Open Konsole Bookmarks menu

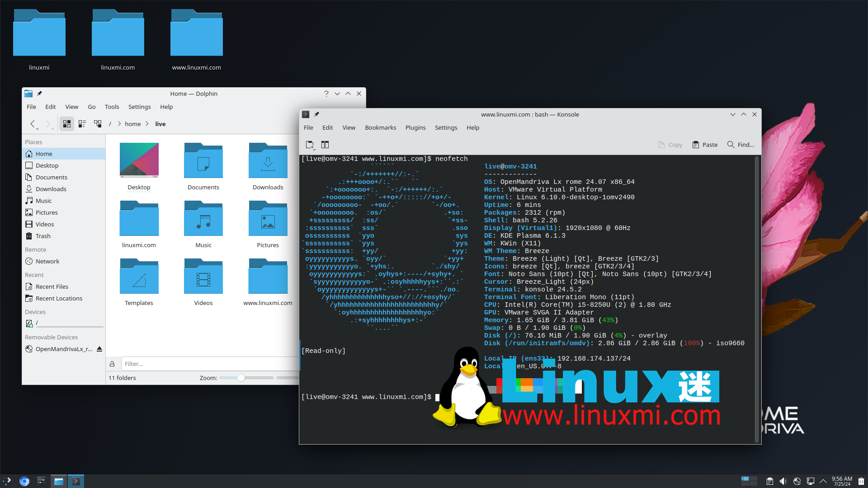click(x=381, y=127)
